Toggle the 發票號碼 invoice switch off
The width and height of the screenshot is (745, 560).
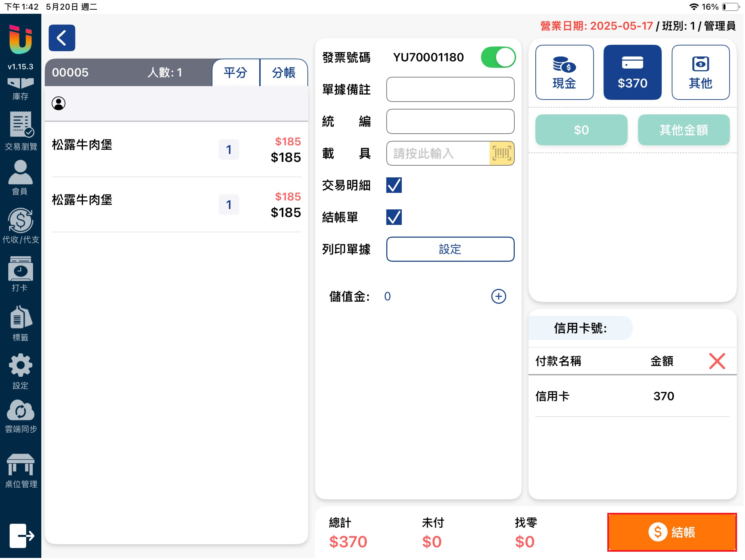point(498,57)
